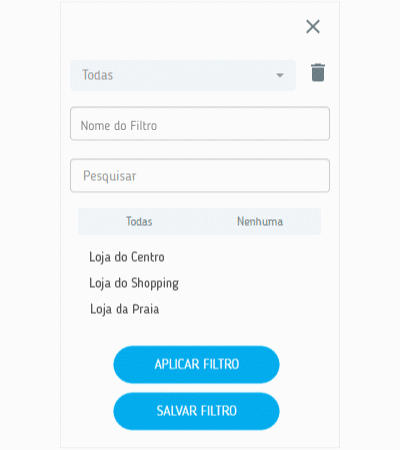
Task: Apply the filter with the upper blue button
Action: click(196, 364)
